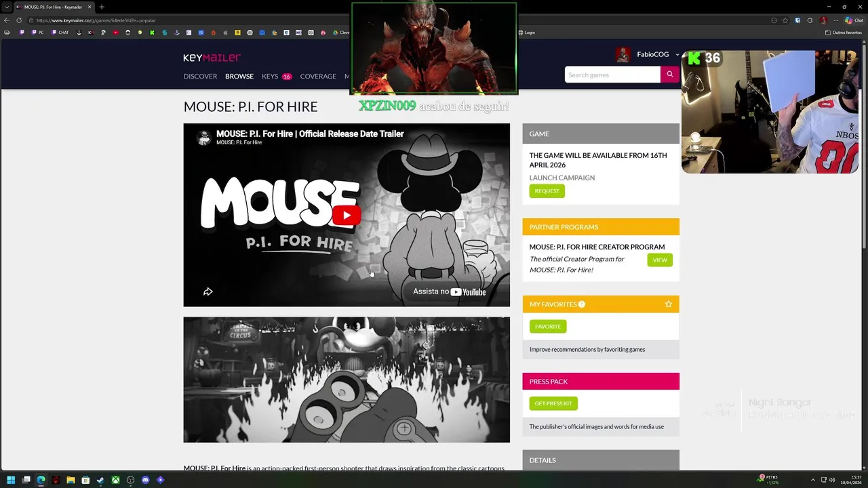Image resolution: width=868 pixels, height=488 pixels.
Task: Open the Discover page
Action: (x=200, y=76)
